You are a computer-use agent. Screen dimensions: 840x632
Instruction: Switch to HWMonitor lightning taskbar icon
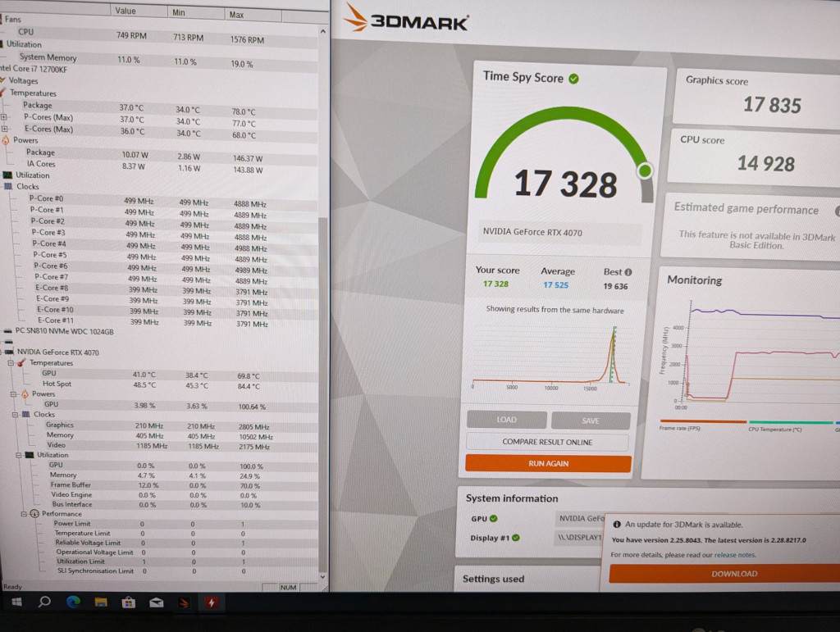point(211,602)
